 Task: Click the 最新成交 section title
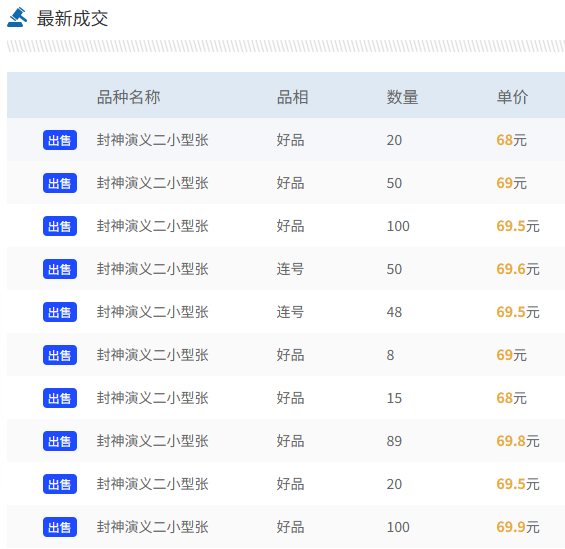(x=72, y=18)
